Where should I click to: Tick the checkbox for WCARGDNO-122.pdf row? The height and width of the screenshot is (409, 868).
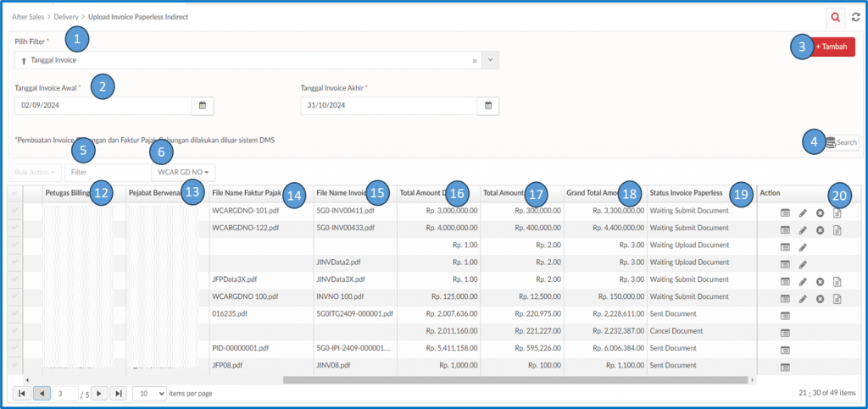(14, 227)
